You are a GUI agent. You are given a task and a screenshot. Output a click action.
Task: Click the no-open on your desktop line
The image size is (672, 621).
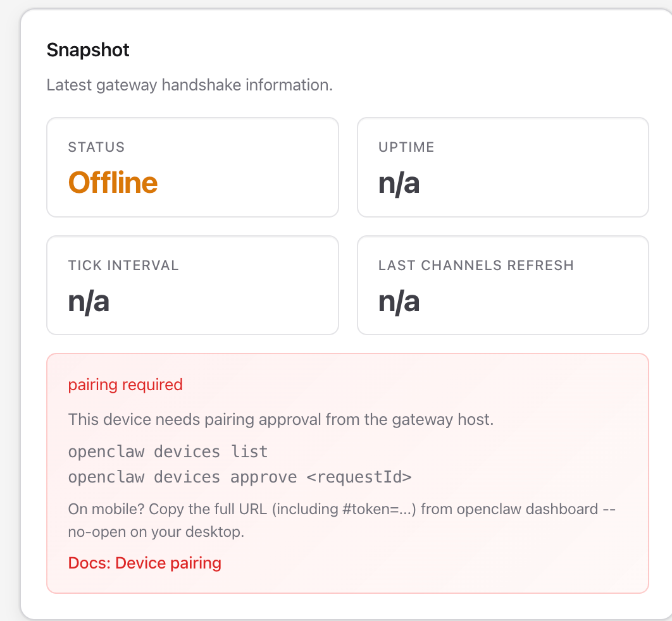(x=156, y=532)
